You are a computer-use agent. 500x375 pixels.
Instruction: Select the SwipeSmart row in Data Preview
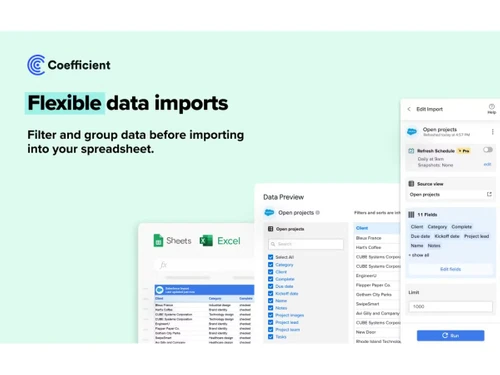(x=377, y=304)
